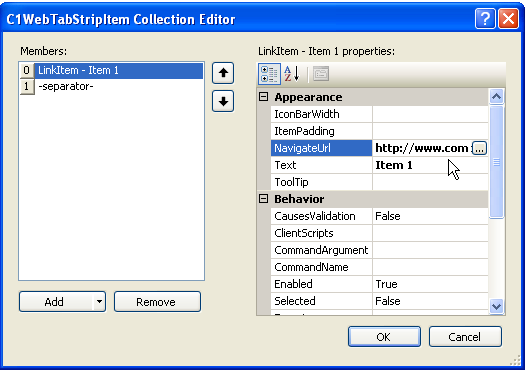Click the property grid scrollbar thumb
This screenshot has width=525, height=371.
(496, 162)
